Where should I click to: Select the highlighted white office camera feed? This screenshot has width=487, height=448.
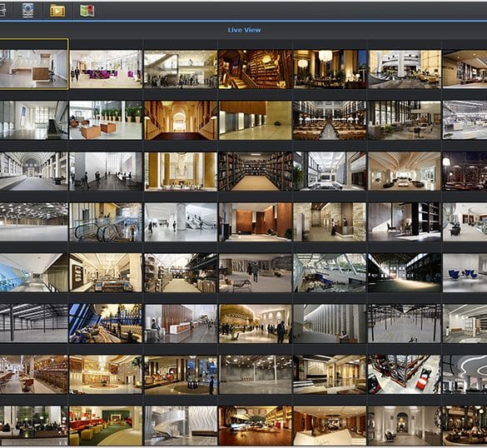(x=33, y=69)
